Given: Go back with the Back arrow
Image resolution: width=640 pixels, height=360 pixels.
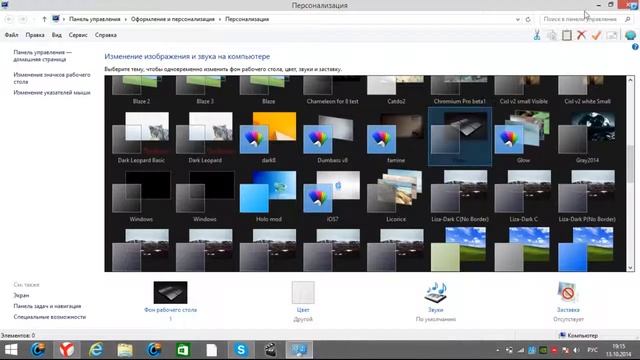Looking at the screenshot, I should (9, 19).
